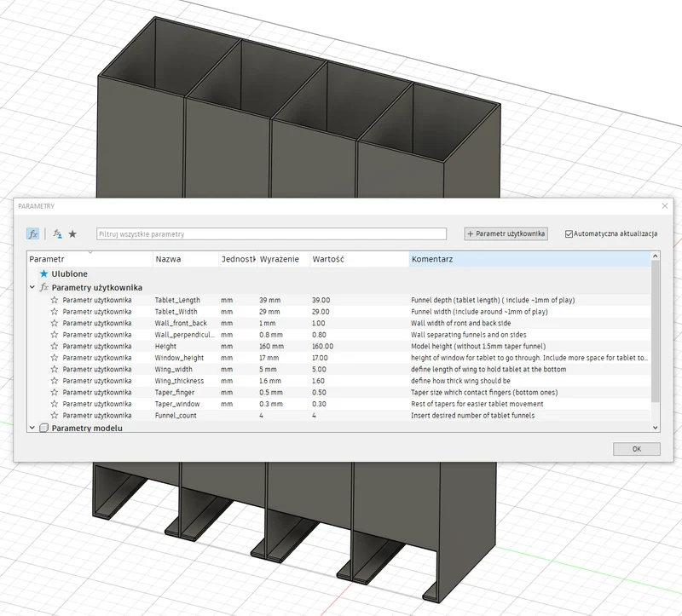Favorite the Tablet_Length parameter star
The image size is (682, 616).
(55, 300)
